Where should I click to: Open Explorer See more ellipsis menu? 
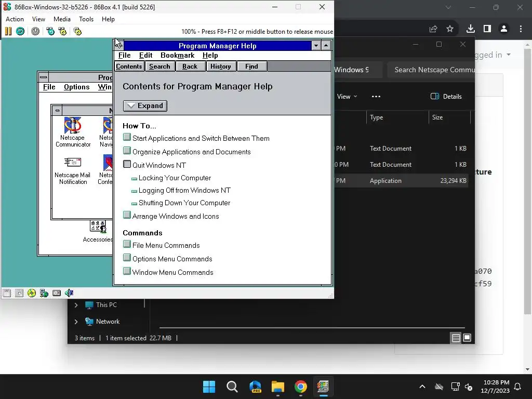click(x=376, y=96)
